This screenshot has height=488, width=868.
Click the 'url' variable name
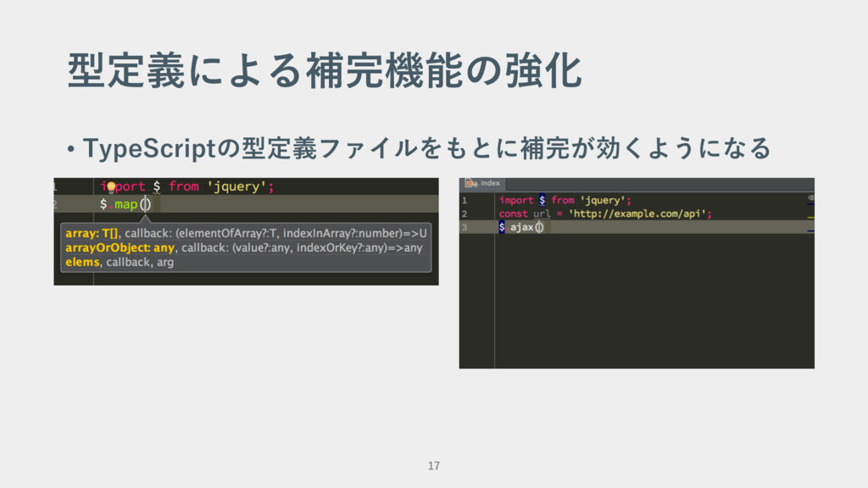[x=542, y=213]
